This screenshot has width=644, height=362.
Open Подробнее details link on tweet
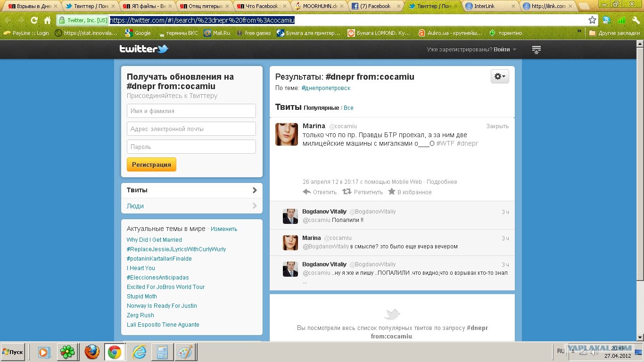[x=442, y=182]
